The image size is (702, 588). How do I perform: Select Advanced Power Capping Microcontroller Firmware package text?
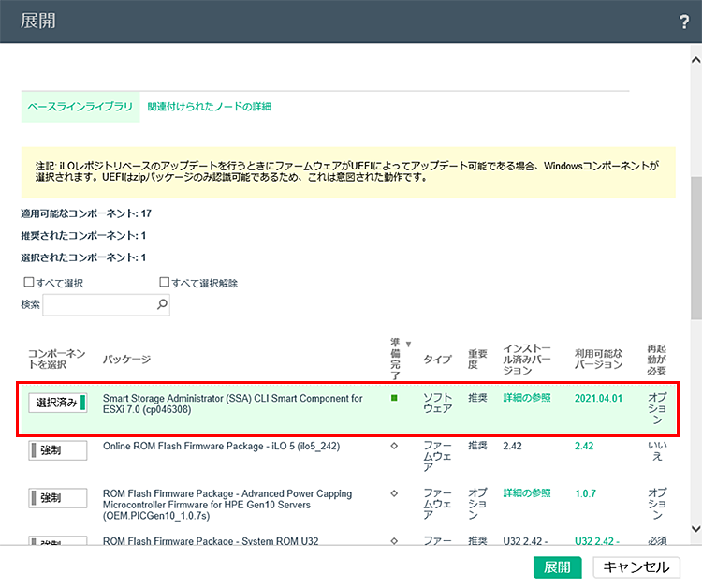coord(227,505)
